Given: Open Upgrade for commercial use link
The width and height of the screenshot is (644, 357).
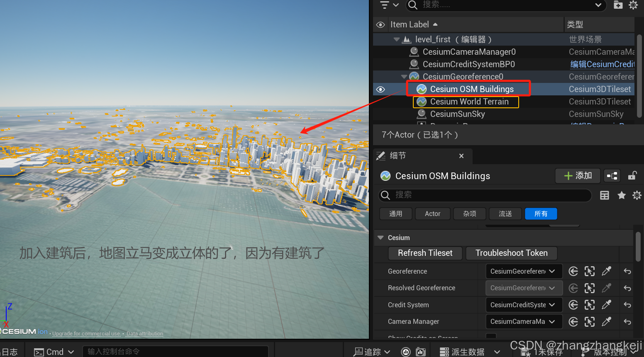Looking at the screenshot, I should [x=87, y=334].
